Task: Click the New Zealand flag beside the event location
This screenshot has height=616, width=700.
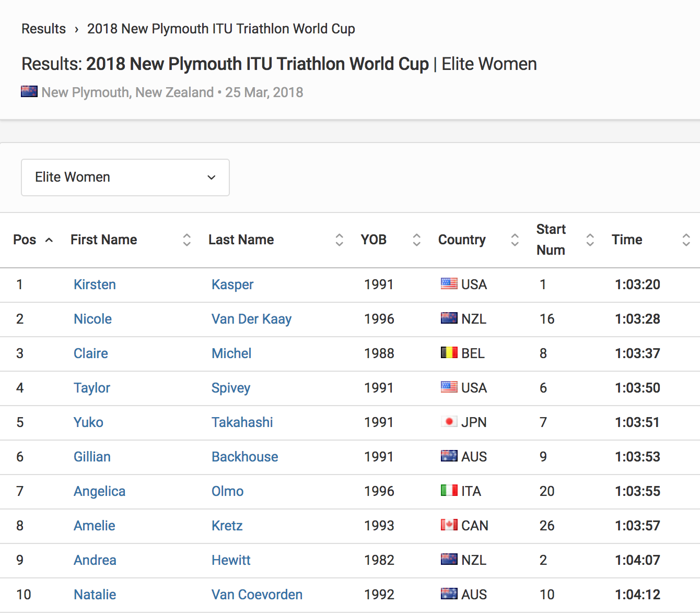Action: (29, 91)
